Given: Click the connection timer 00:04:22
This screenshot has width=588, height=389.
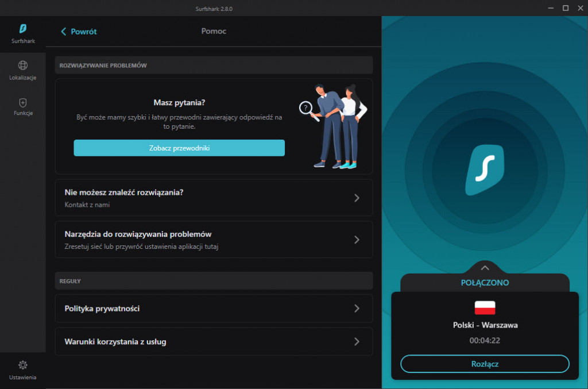Looking at the screenshot, I should click(485, 341).
